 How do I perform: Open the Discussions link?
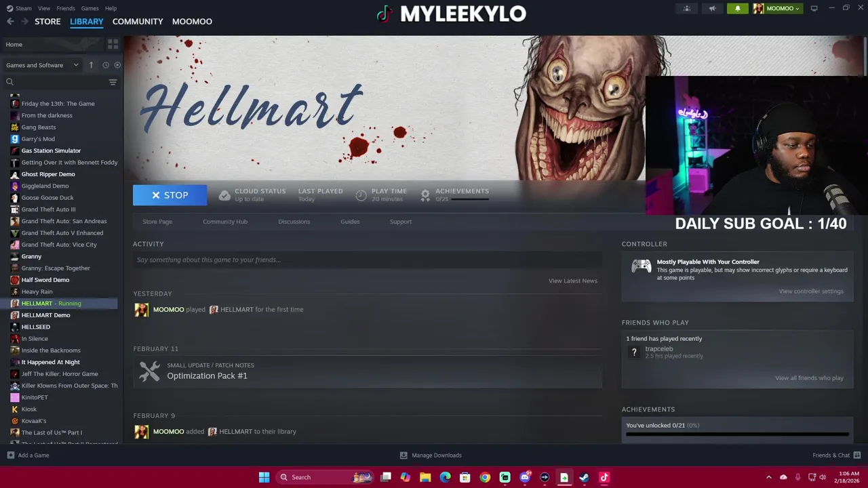[x=294, y=222]
